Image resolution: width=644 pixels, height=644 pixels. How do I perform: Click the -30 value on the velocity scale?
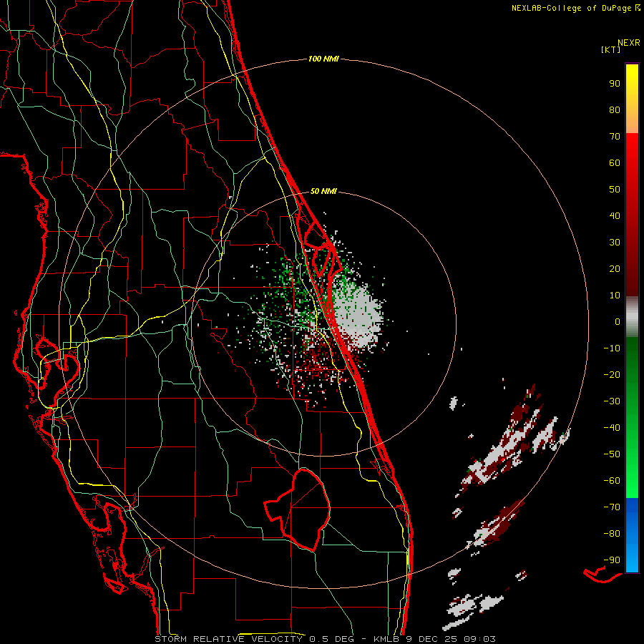[x=612, y=401]
